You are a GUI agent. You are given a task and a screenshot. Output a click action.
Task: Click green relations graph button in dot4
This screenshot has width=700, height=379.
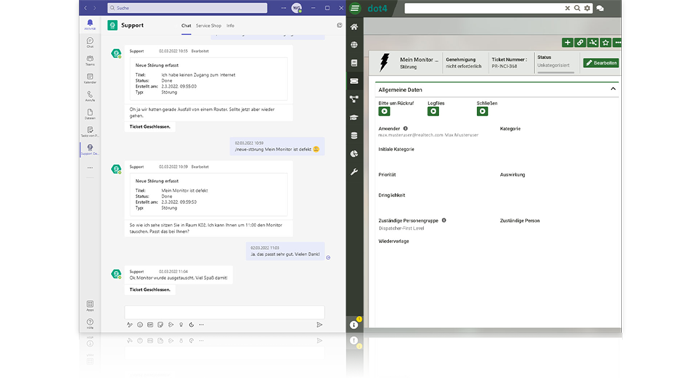[593, 42]
